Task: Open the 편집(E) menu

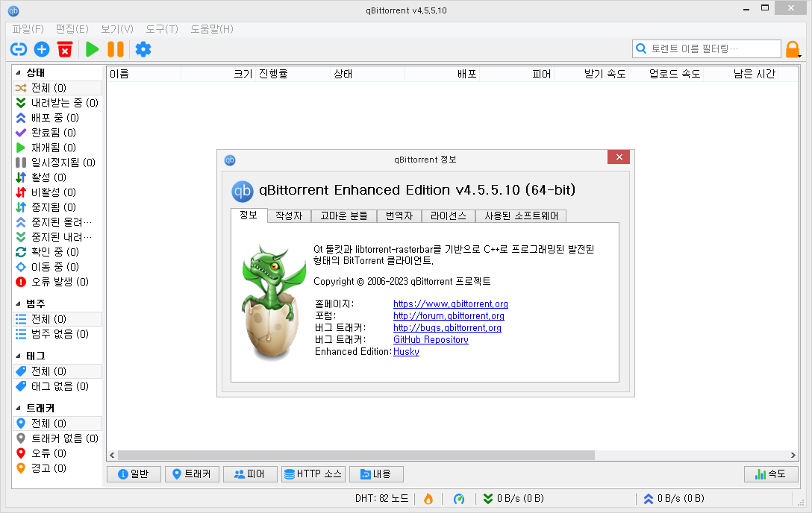Action: pos(72,29)
